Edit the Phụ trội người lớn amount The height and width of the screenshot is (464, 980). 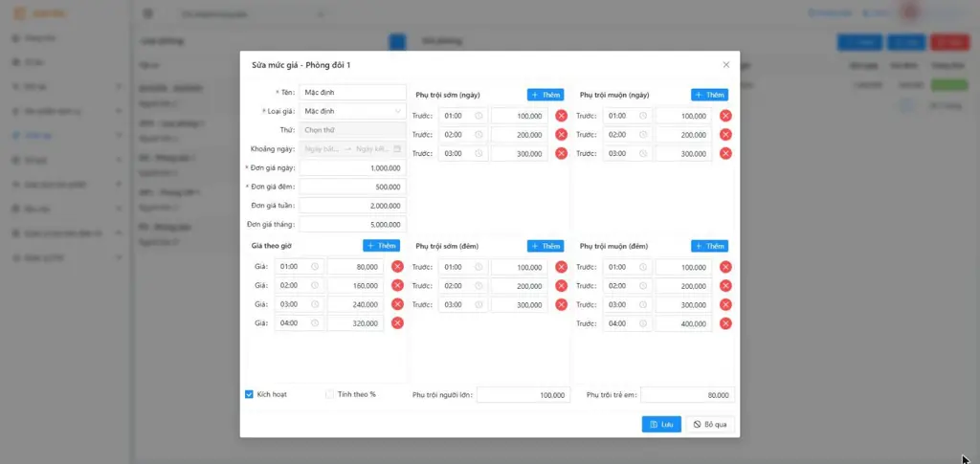(x=523, y=395)
